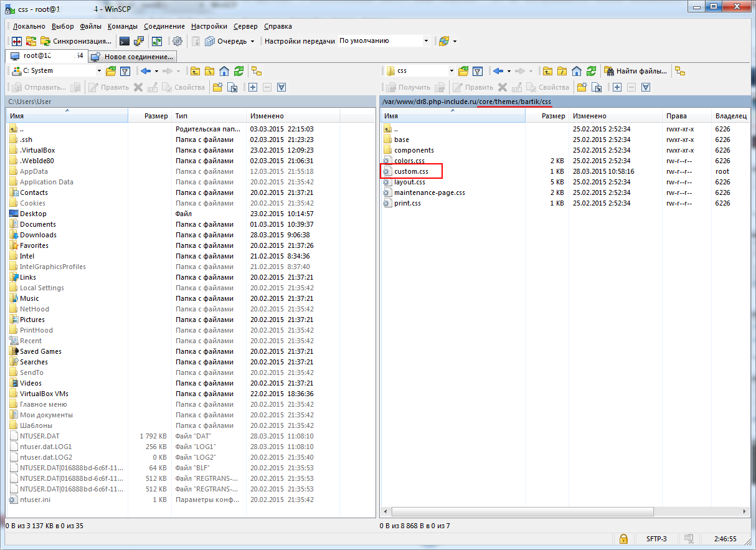Sort remote panel by Права column
The image size is (756, 550).
pos(687,116)
